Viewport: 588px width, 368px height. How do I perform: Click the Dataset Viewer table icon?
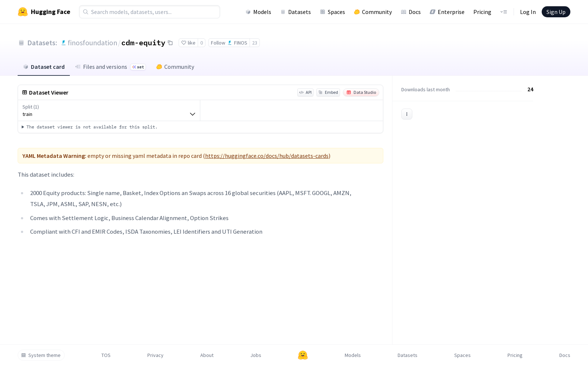click(25, 92)
